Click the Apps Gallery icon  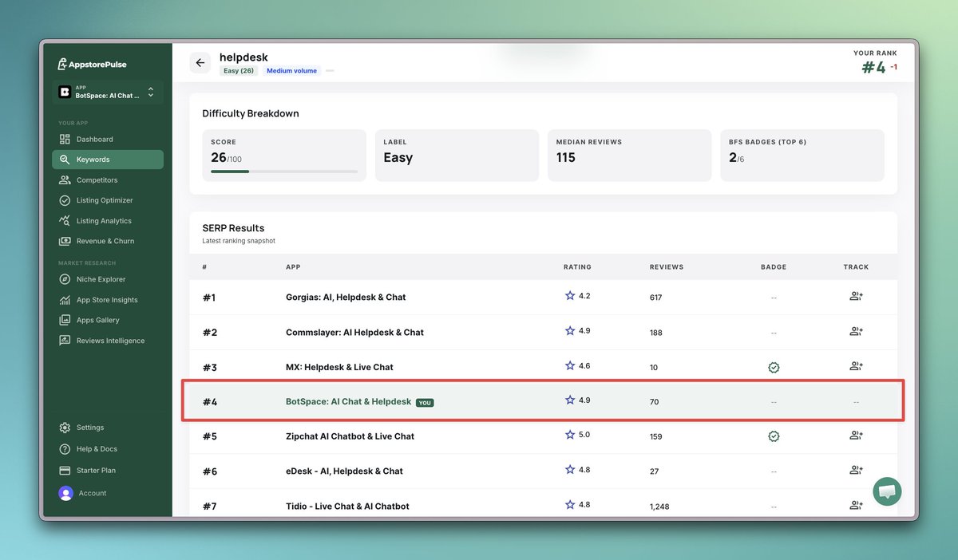[x=65, y=320]
